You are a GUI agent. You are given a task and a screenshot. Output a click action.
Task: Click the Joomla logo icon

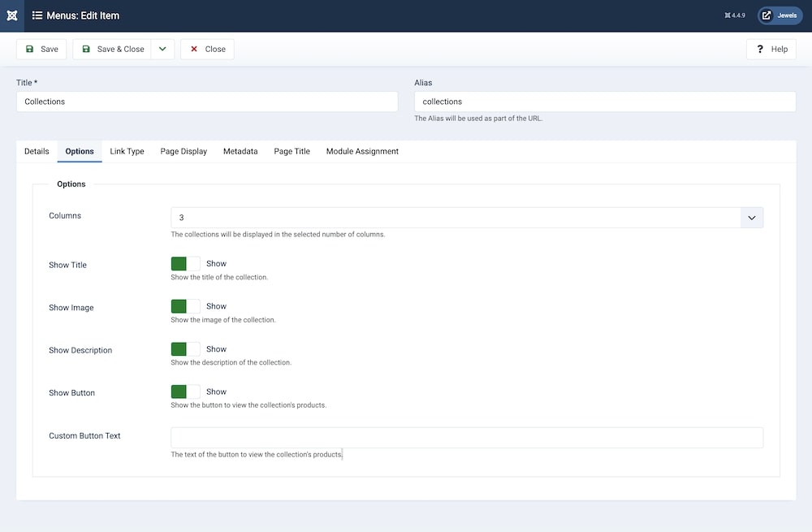(11, 15)
